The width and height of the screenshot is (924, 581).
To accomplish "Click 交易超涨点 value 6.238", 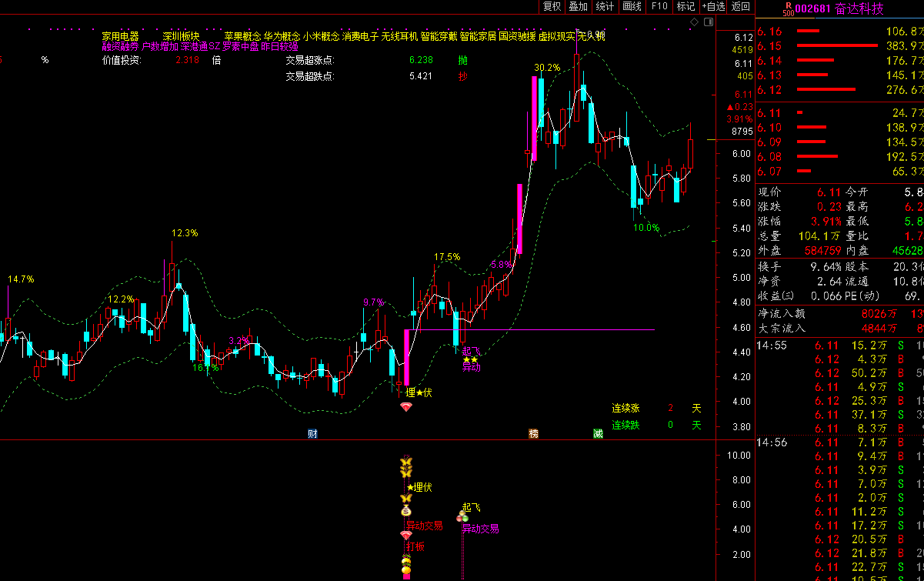I will pos(421,60).
